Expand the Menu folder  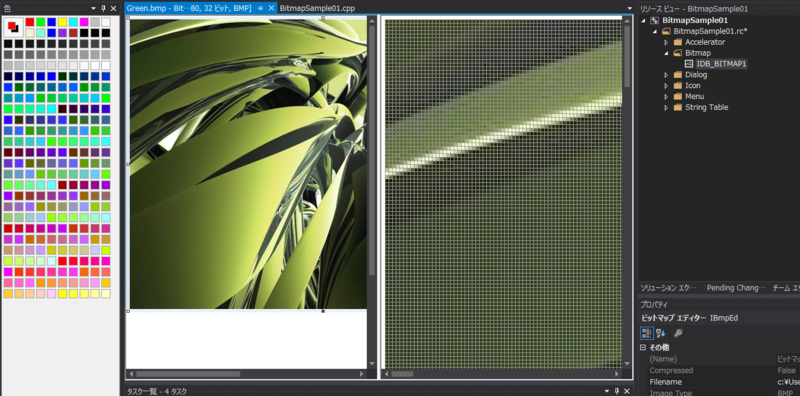coord(666,96)
